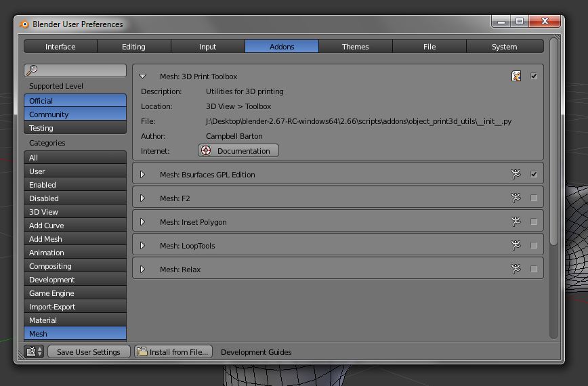Expand the Inset Polygon addon details
The width and height of the screenshot is (588, 386).
click(x=142, y=221)
